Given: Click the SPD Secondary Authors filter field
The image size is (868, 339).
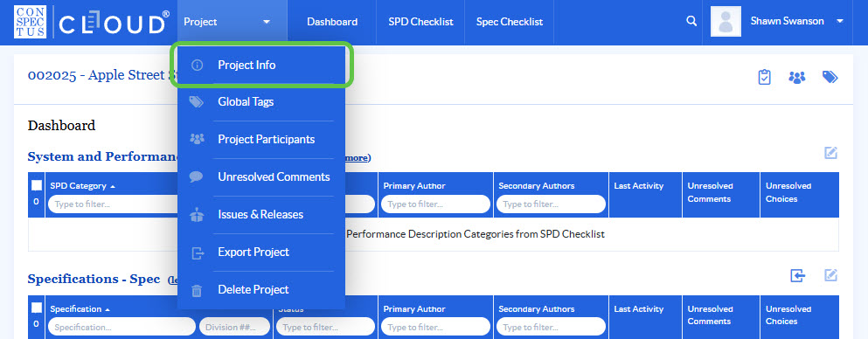Looking at the screenshot, I should tap(551, 204).
